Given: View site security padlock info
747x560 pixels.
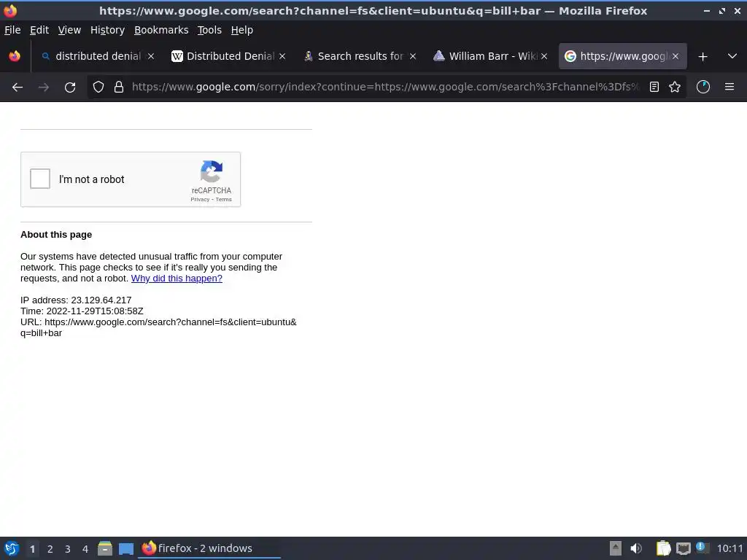Looking at the screenshot, I should pyautogui.click(x=119, y=87).
